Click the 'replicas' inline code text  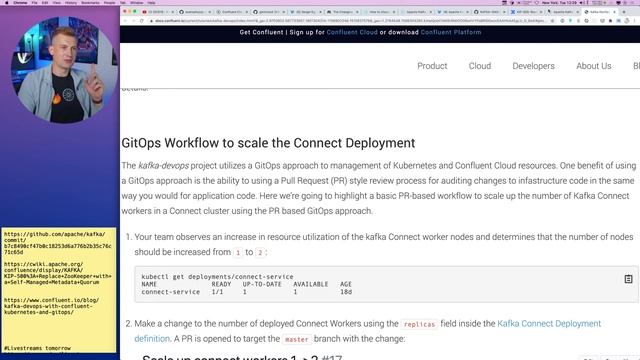[x=419, y=324]
